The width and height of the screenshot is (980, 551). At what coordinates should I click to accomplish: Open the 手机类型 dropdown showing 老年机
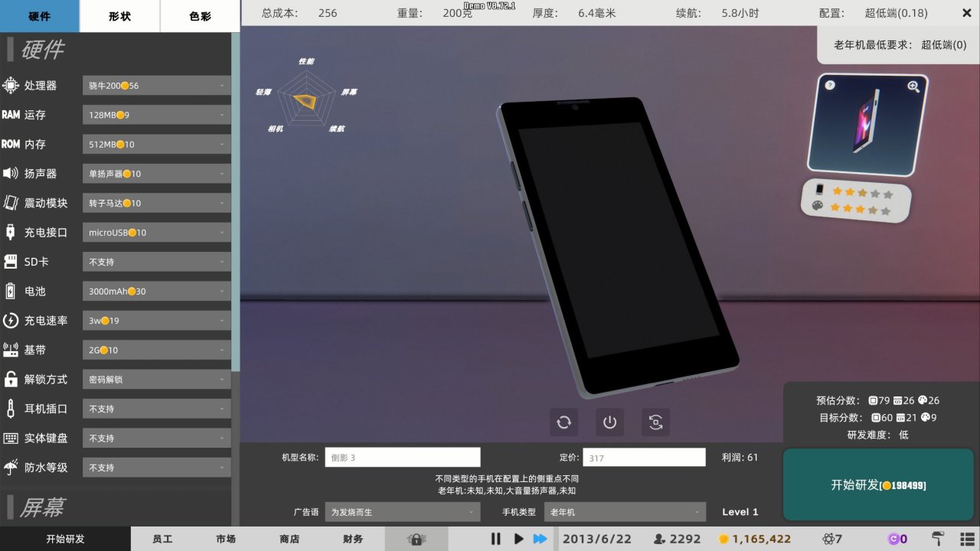tap(624, 512)
